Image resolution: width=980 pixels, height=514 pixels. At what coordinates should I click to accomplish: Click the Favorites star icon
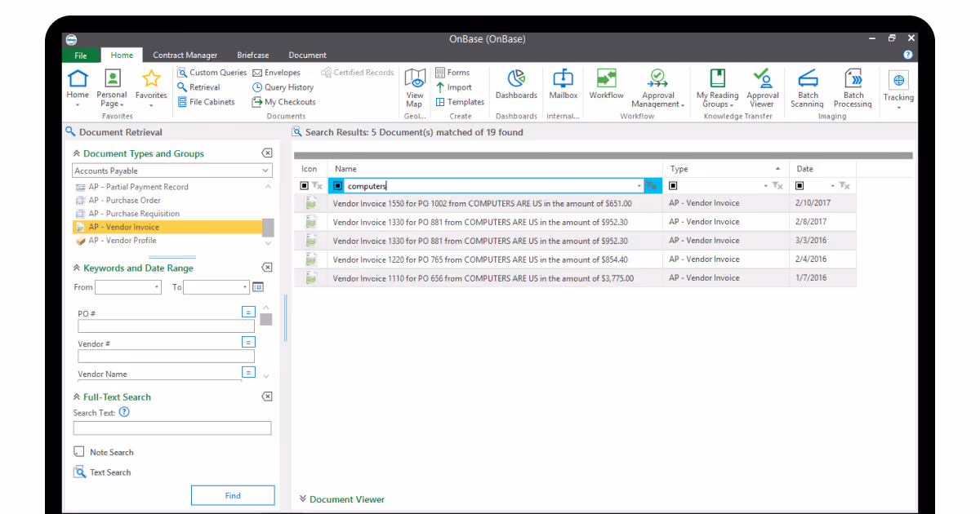[x=151, y=79]
